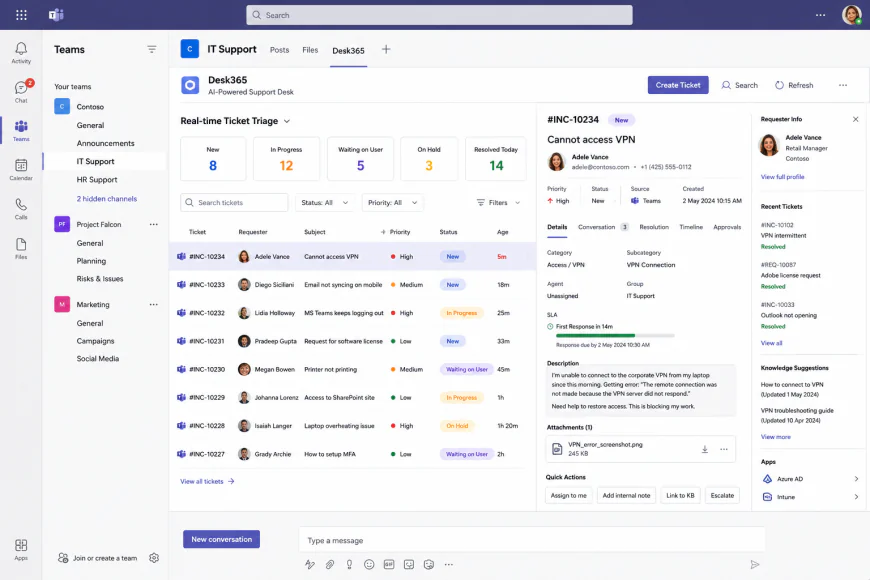Open the Activity bell in the sidebar
Image resolution: width=870 pixels, height=580 pixels.
click(x=21, y=53)
